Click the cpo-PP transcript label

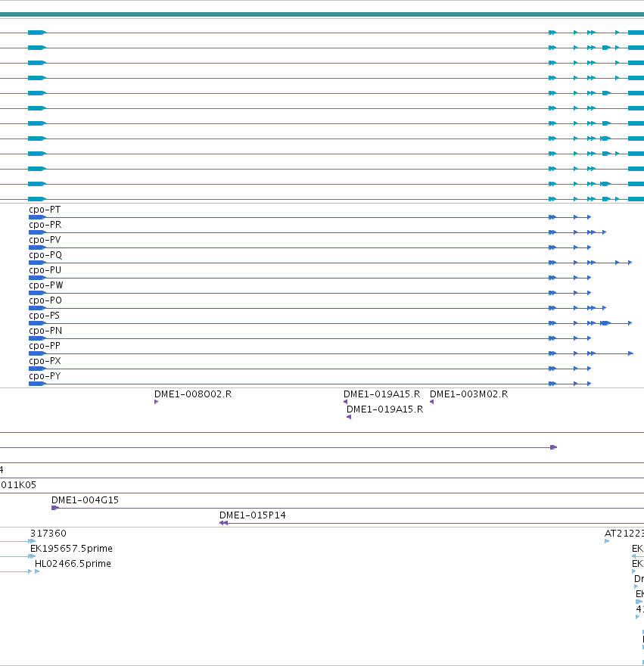45,346
